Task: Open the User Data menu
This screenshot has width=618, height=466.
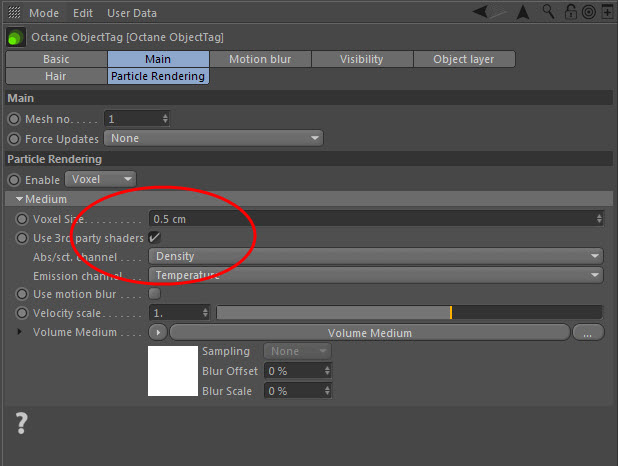Action: pos(132,13)
